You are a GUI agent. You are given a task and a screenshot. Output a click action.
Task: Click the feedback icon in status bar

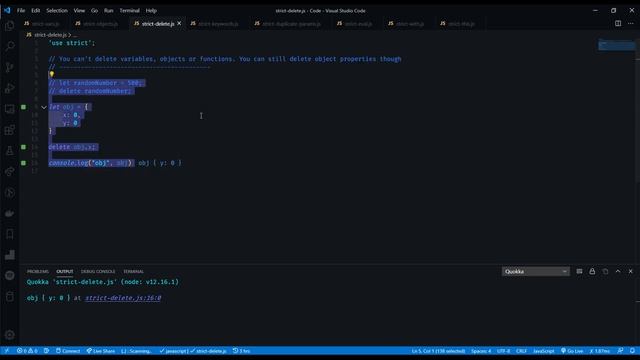(620, 351)
